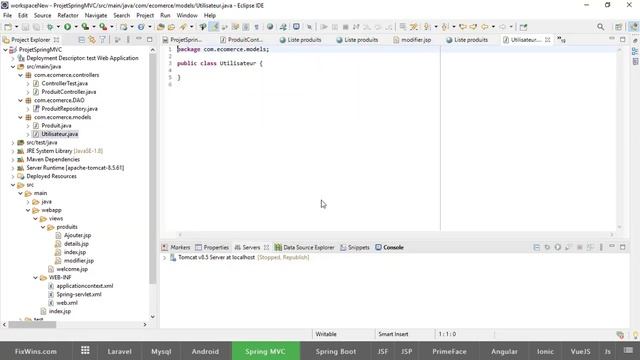Open the Navigate menu
Viewport: 640px width, 360px height.
coord(96,16)
